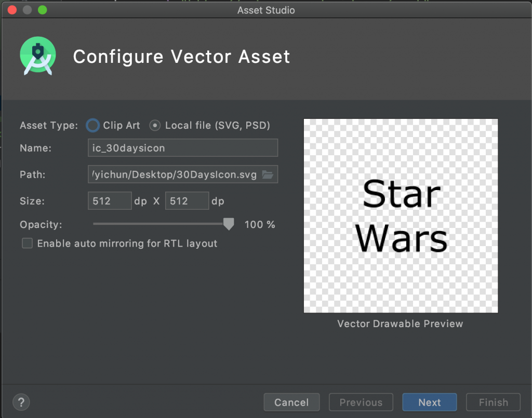
Task: Click the Next button
Action: (x=430, y=402)
